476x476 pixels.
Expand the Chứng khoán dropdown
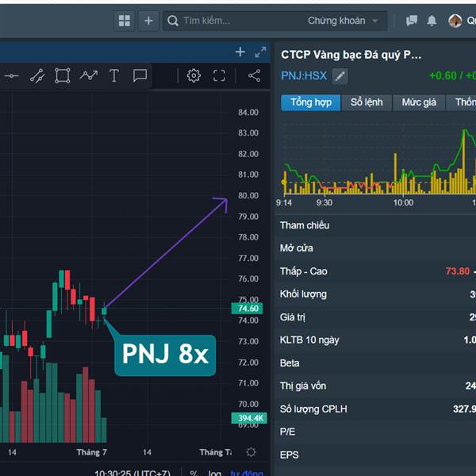tap(343, 21)
